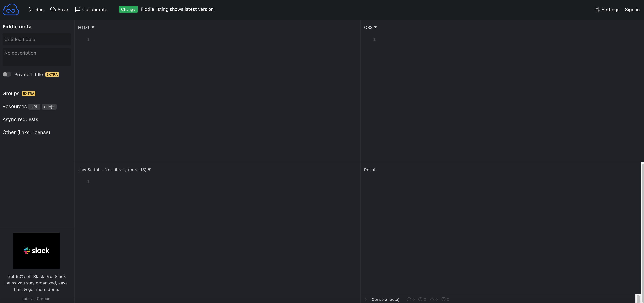Open the Collaborate chat icon

click(78, 9)
